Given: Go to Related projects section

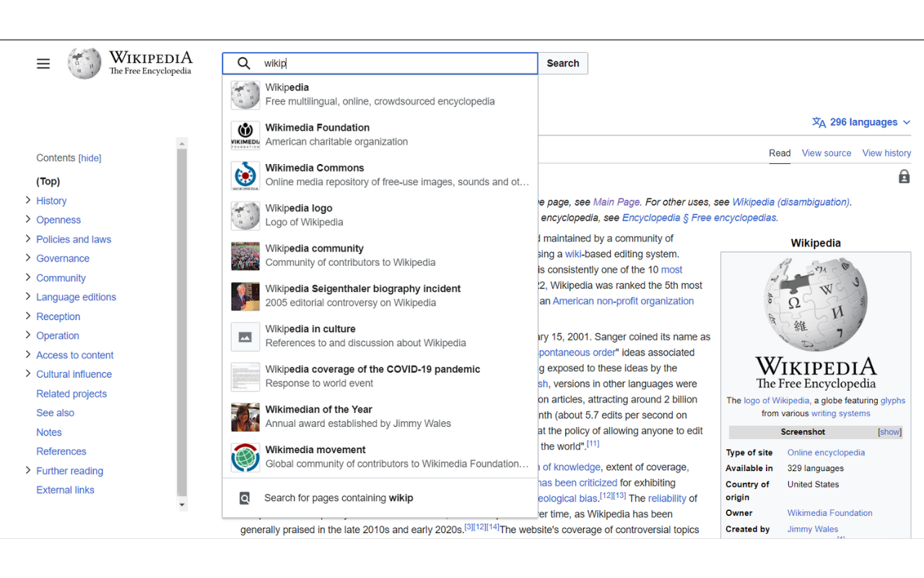Looking at the screenshot, I should point(71,394).
